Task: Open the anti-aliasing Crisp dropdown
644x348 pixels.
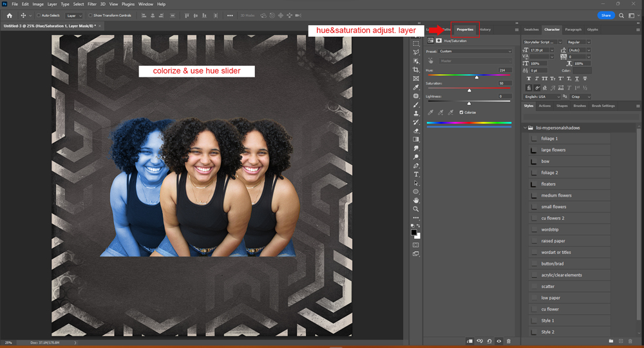Action: pos(580,97)
